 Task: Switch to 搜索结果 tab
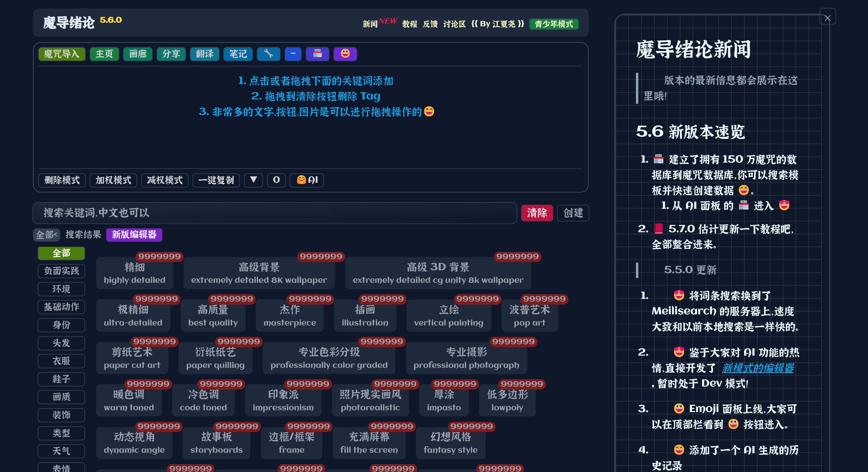click(x=83, y=235)
